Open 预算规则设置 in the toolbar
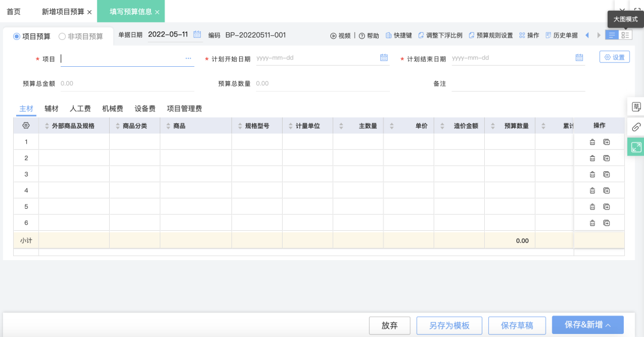This screenshot has width=644, height=337. click(x=491, y=35)
